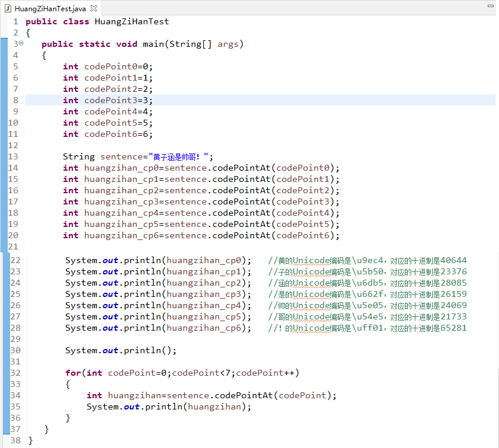Click the comment containing \u5b50
499x448 pixels.
click(367, 272)
